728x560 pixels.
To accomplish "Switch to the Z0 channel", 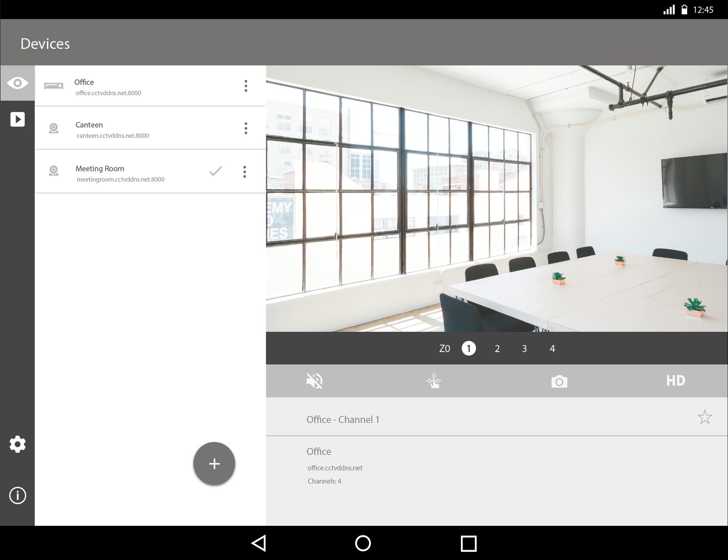I will [x=445, y=348].
